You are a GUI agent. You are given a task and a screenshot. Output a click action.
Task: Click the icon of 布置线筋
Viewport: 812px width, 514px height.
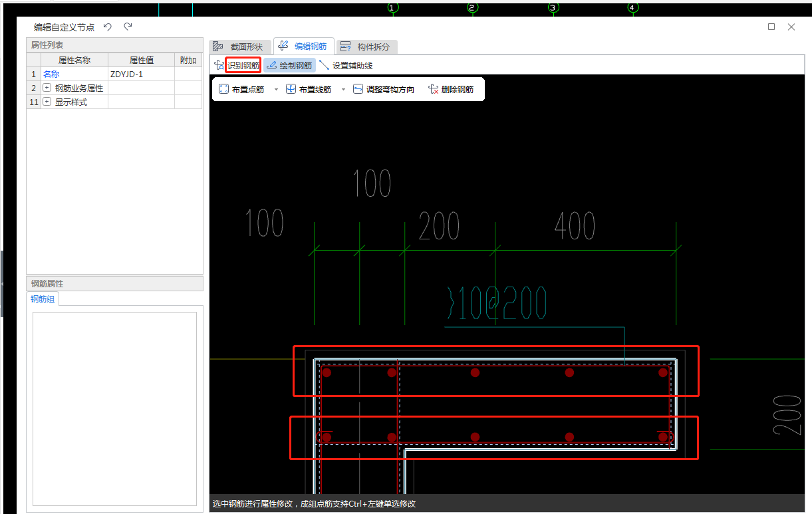click(291, 89)
